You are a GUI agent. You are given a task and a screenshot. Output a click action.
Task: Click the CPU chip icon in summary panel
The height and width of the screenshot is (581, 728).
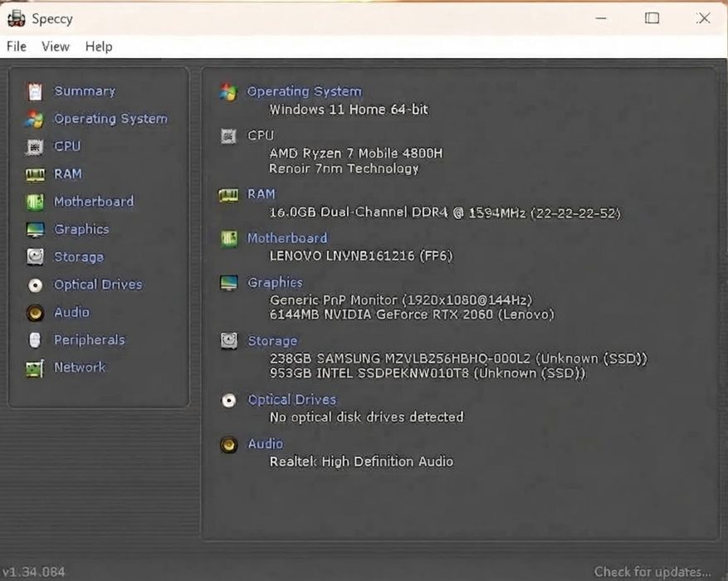point(228,136)
